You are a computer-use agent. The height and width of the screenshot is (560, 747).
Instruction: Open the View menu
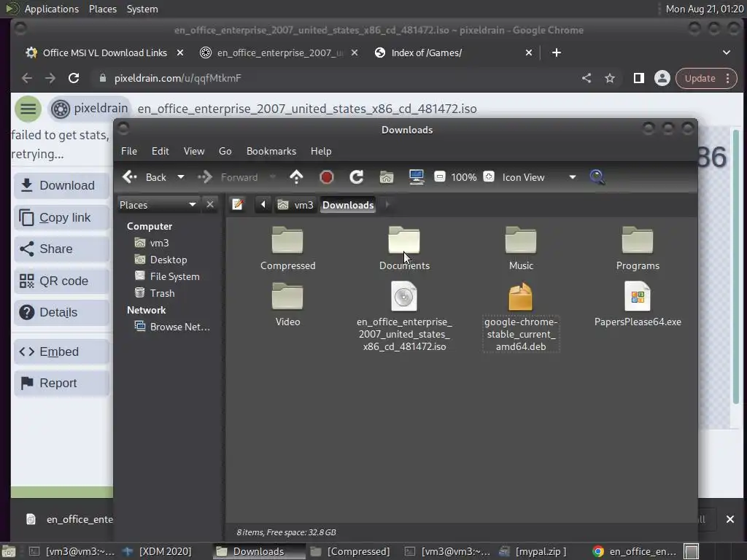(x=194, y=151)
